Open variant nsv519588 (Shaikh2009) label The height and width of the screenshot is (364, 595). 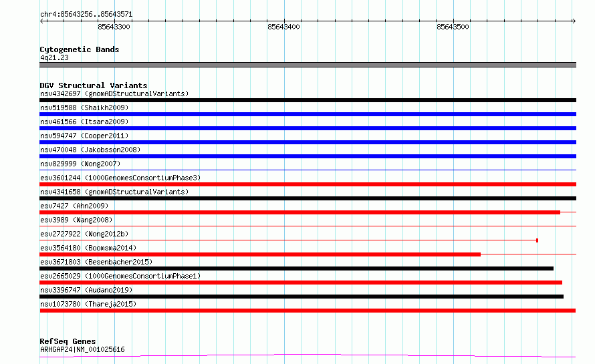pos(84,108)
